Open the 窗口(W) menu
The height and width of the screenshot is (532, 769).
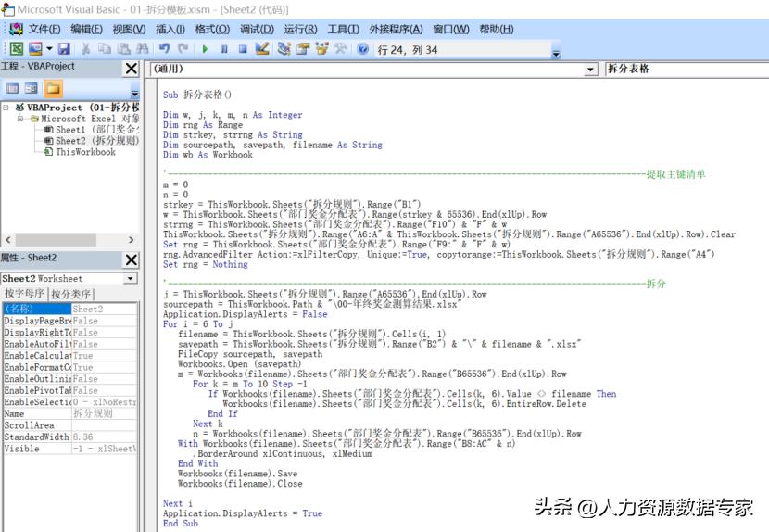[x=450, y=29]
